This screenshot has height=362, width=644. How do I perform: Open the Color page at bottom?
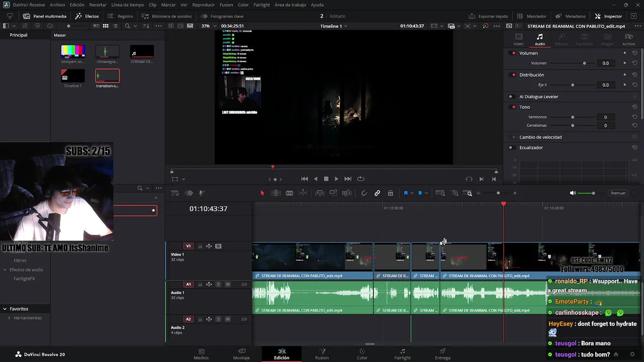[x=362, y=354]
